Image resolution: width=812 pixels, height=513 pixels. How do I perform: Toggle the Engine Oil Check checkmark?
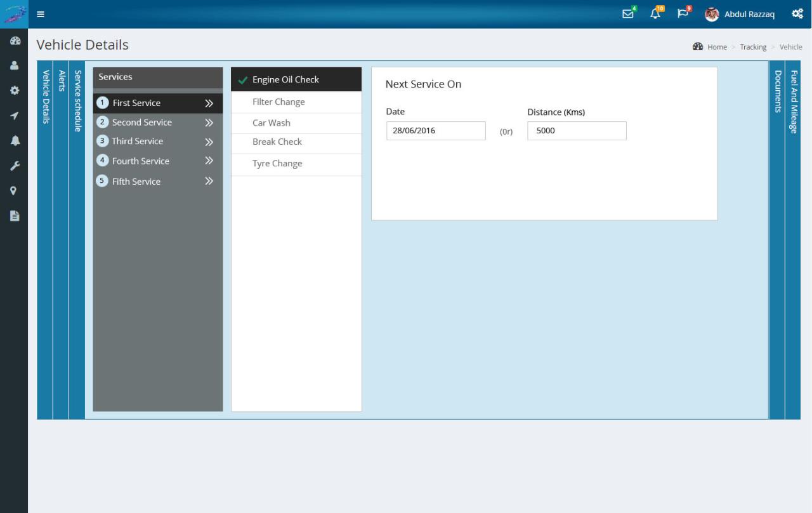(x=243, y=79)
